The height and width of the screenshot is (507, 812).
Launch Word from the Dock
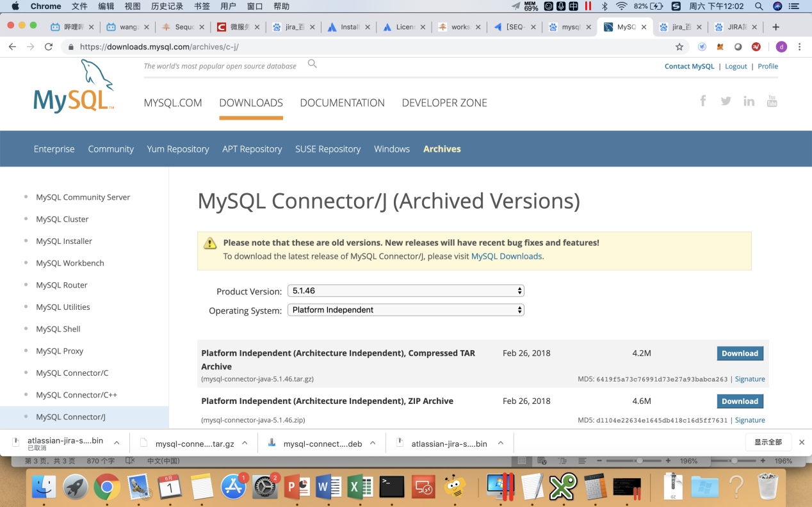[x=329, y=488]
